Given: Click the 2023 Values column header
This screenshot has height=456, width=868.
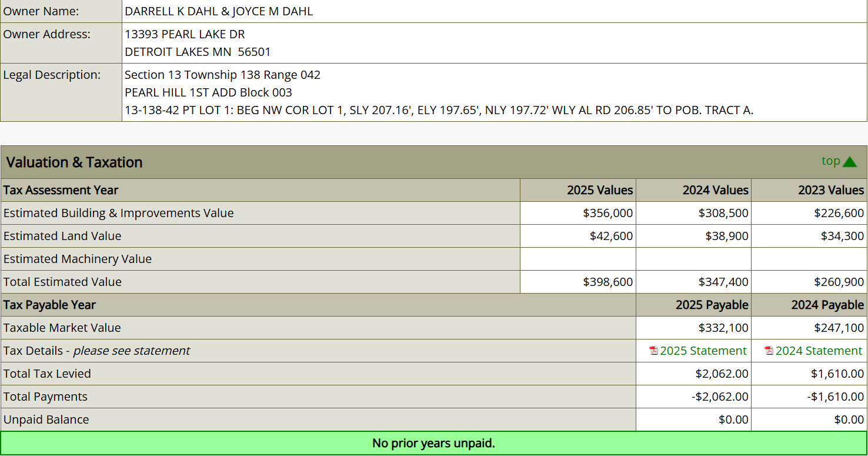Looking at the screenshot, I should pyautogui.click(x=830, y=190).
